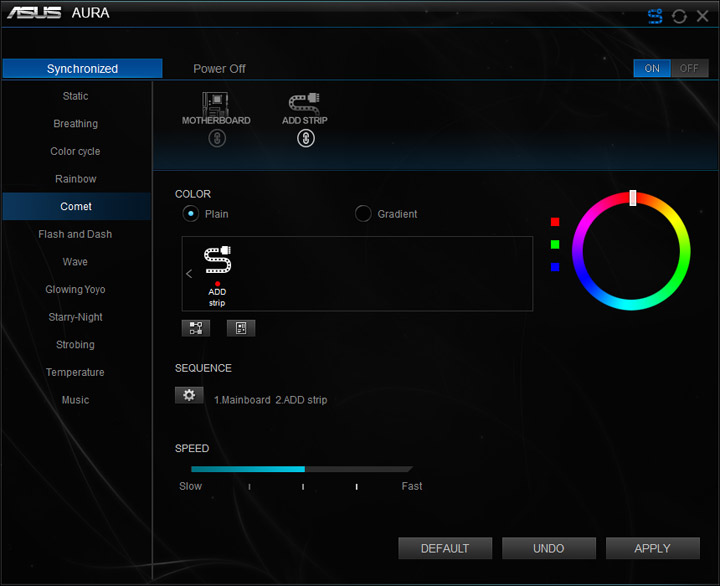Image resolution: width=720 pixels, height=586 pixels.
Task: Pick the green color swatch
Action: click(x=555, y=244)
